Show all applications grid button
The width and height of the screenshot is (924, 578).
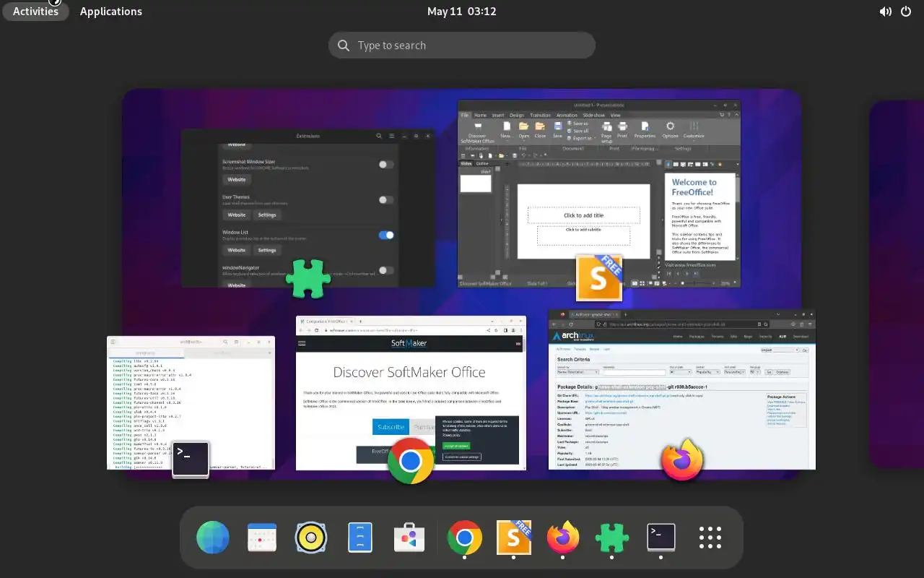pyautogui.click(x=710, y=538)
